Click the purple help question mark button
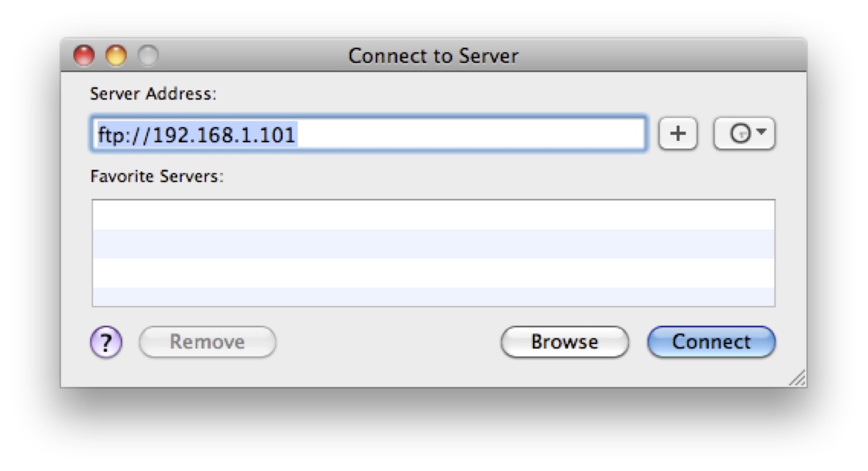The width and height of the screenshot is (868, 471). tap(107, 342)
